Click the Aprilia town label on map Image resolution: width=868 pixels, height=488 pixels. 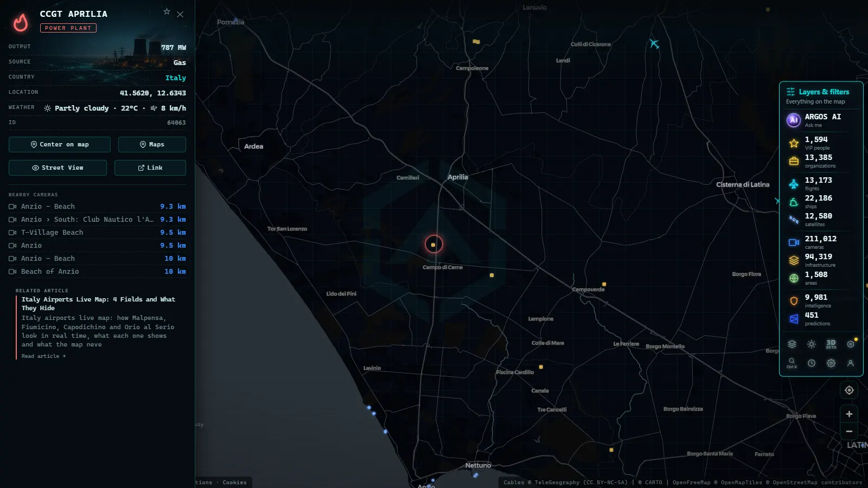click(457, 177)
